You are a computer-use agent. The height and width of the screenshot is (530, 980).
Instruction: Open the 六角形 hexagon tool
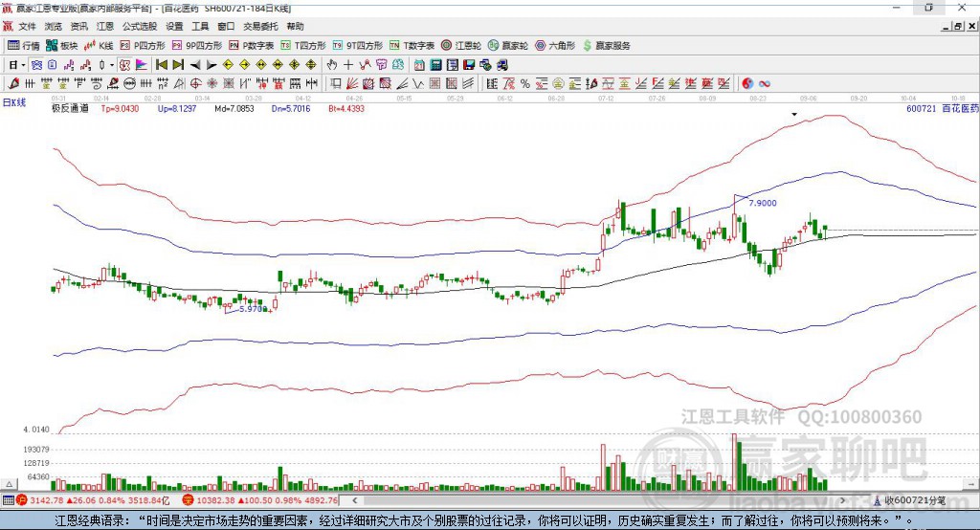555,46
